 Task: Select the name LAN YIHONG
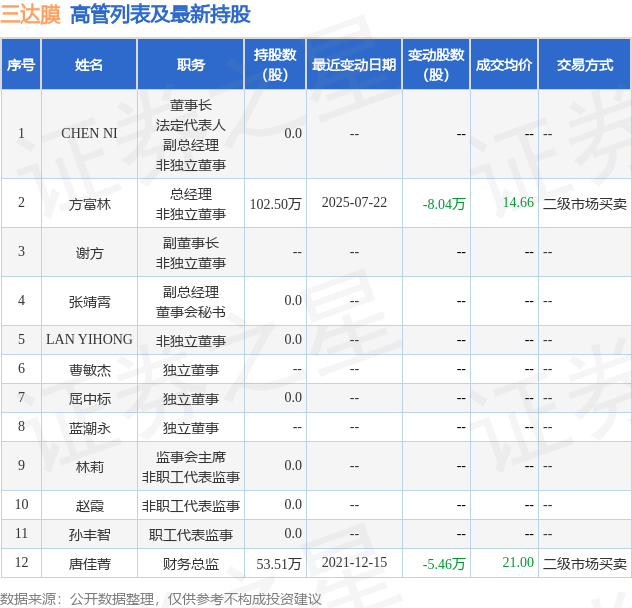[x=89, y=339]
